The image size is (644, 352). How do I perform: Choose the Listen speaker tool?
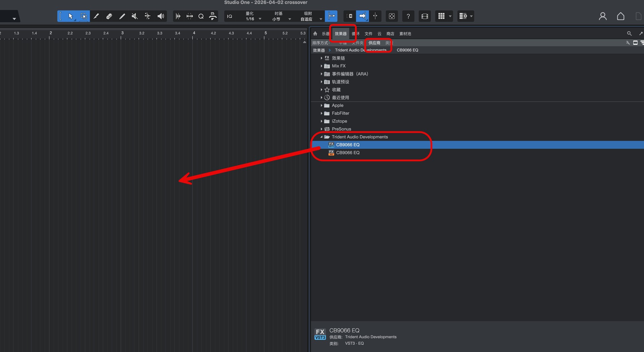click(x=161, y=16)
